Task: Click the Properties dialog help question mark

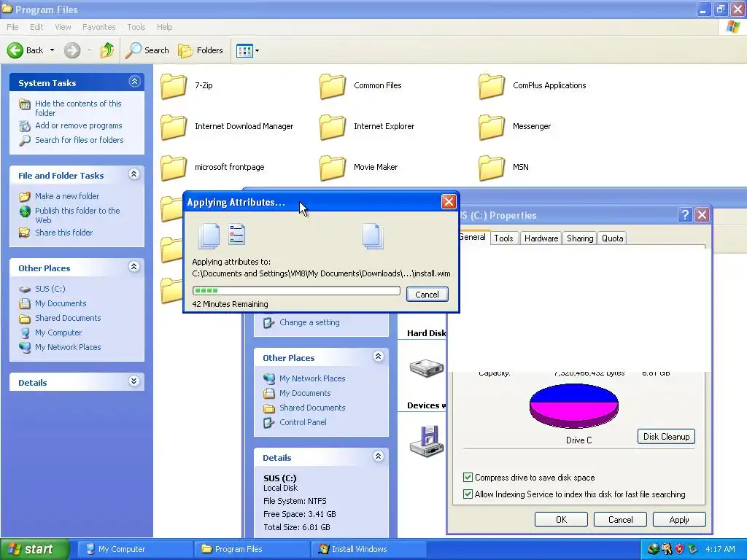Action: tap(684, 215)
